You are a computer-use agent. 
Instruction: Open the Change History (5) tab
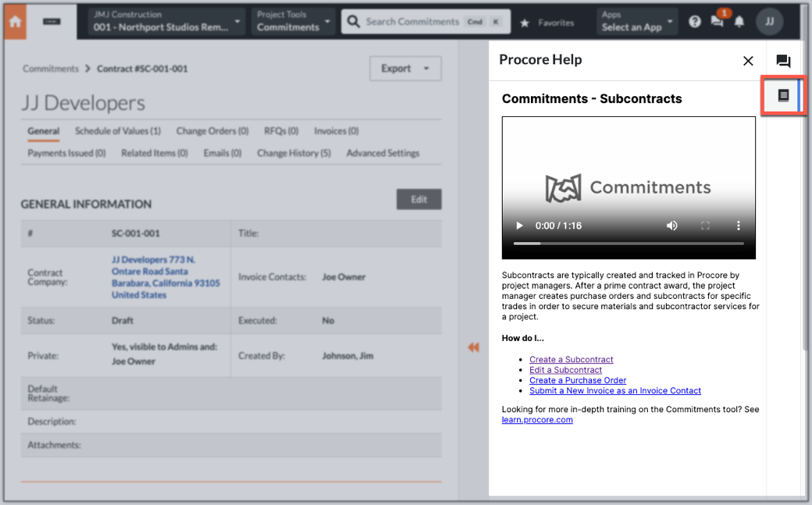pyautogui.click(x=294, y=153)
